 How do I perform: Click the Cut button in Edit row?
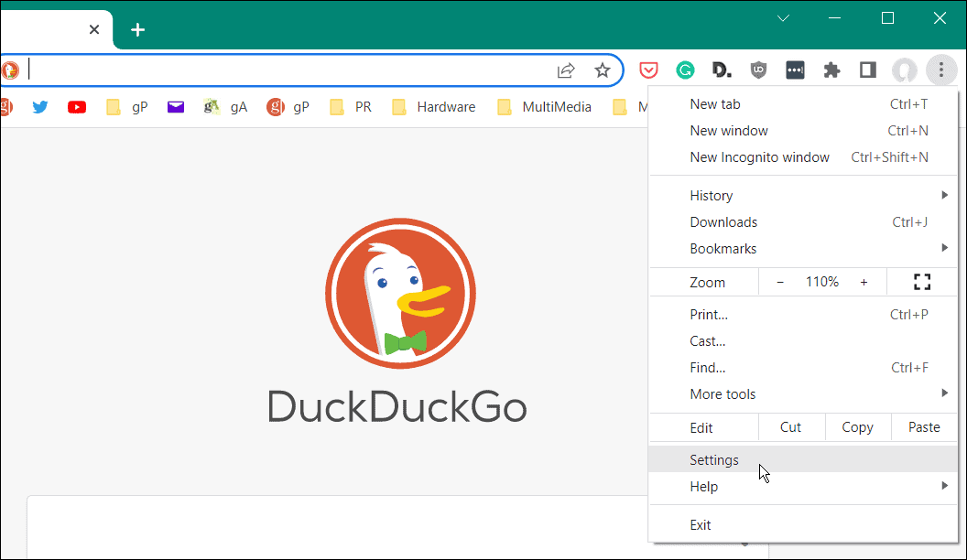pos(790,427)
